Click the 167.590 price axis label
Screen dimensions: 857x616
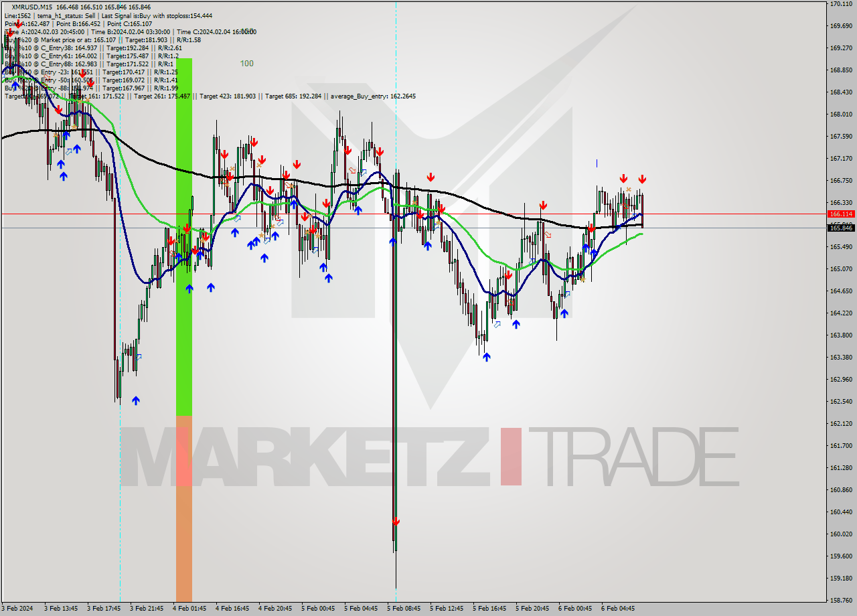[x=840, y=137]
